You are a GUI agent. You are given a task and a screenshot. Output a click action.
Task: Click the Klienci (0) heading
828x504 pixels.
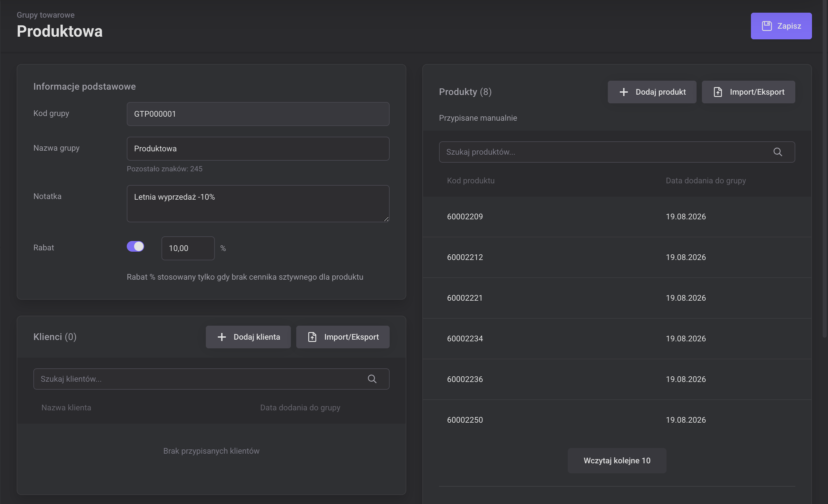coord(55,336)
